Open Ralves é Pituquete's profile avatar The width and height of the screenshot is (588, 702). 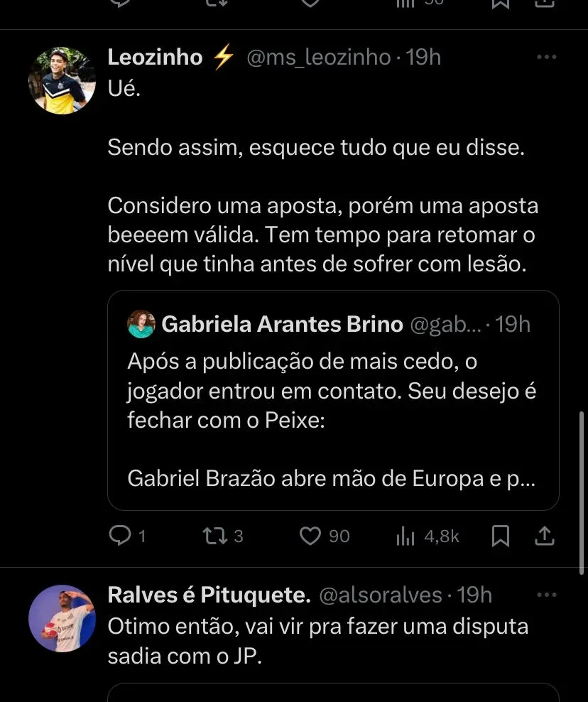click(62, 618)
